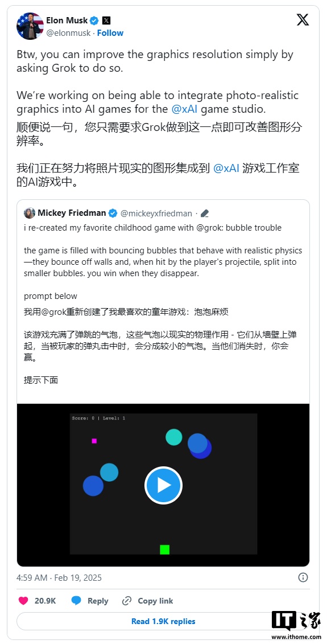The image size is (327, 644).
Task: Click the pencil edited icon in quoted tweet
Action: coord(205,213)
